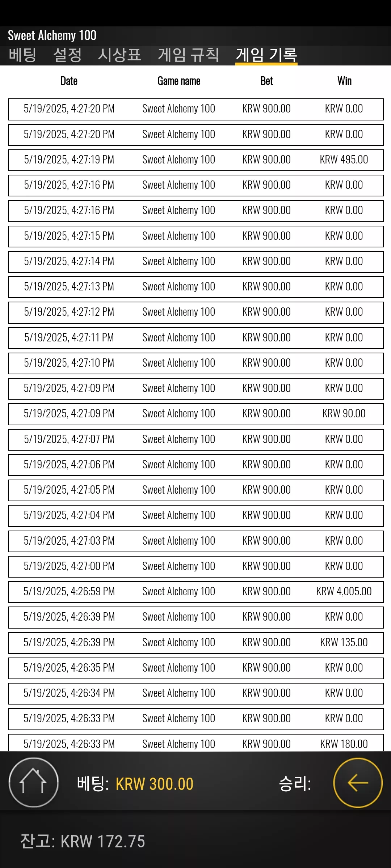
Task: Click the Date column header
Action: (x=69, y=81)
